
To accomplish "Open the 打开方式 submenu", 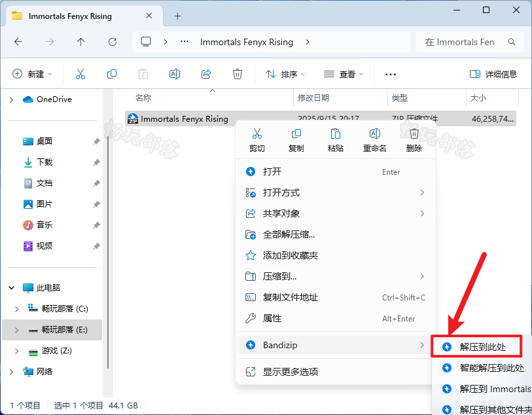I will click(336, 192).
